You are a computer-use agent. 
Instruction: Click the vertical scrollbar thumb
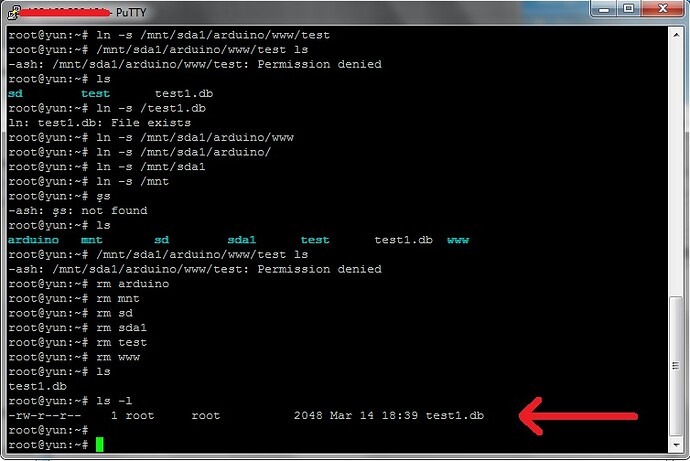[676, 366]
